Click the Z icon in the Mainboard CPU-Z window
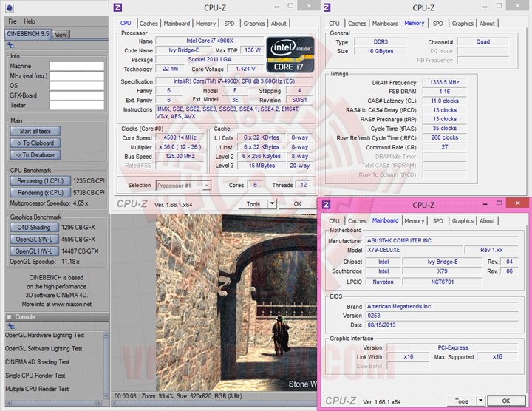Image resolution: width=532 pixels, height=411 pixels. (328, 205)
